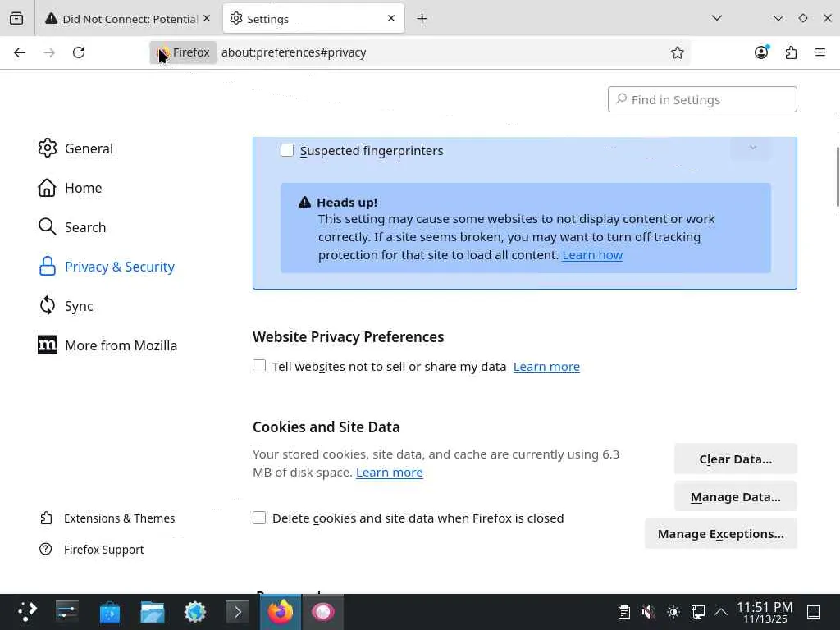The width and height of the screenshot is (840, 630).
Task: Click the Clear Data button
Action: [x=735, y=459]
